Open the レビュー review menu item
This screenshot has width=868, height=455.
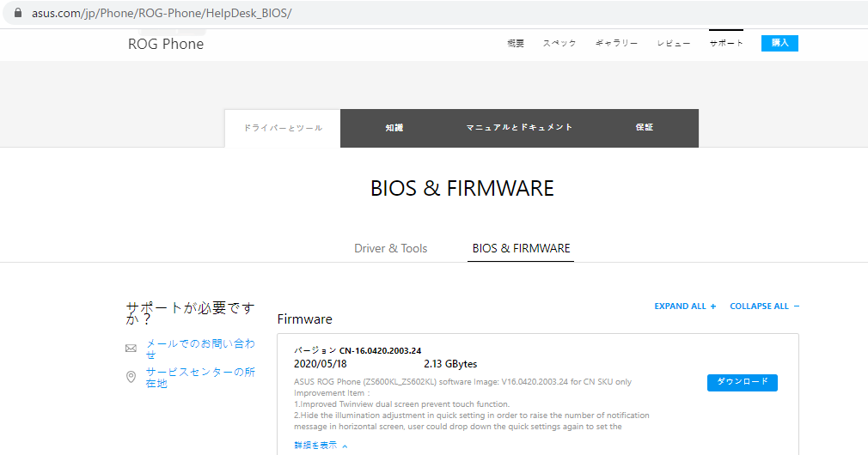(x=674, y=43)
